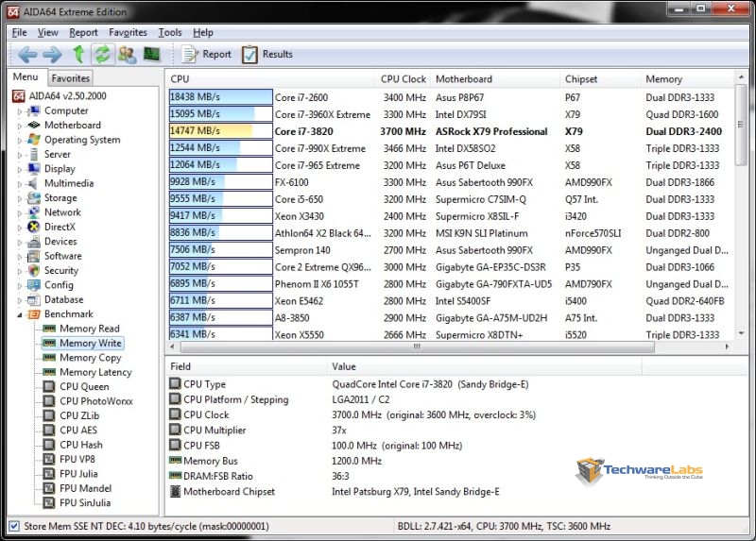Click the results list scroll-down arrow
Image resolution: width=756 pixels, height=541 pixels.
(x=742, y=333)
